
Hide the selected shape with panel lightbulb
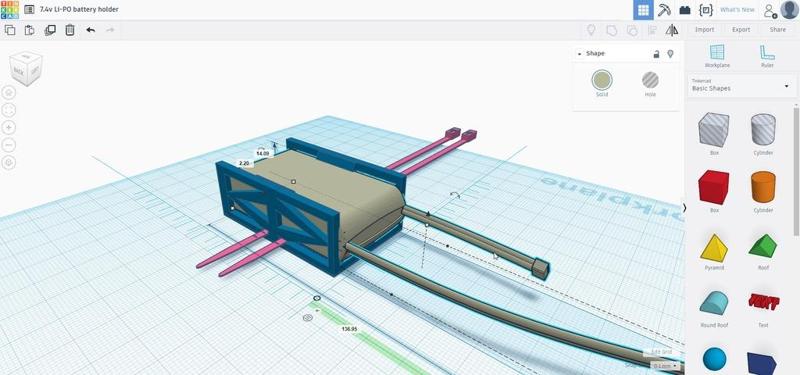(670, 54)
